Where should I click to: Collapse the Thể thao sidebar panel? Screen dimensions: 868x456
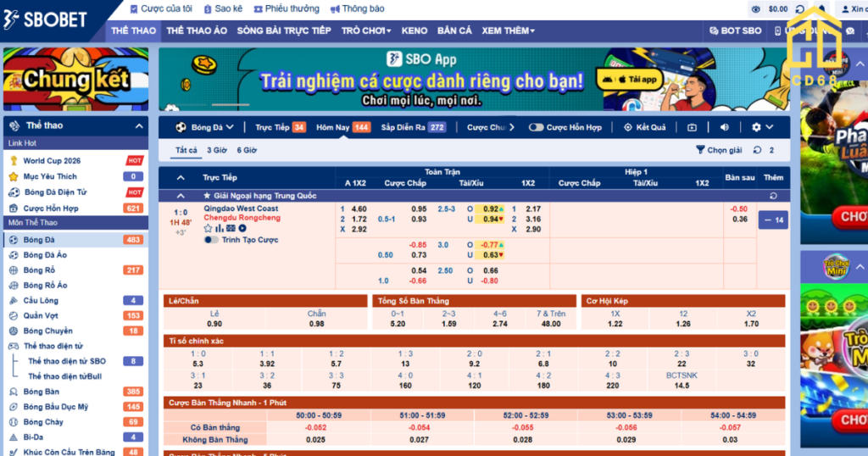tap(139, 126)
